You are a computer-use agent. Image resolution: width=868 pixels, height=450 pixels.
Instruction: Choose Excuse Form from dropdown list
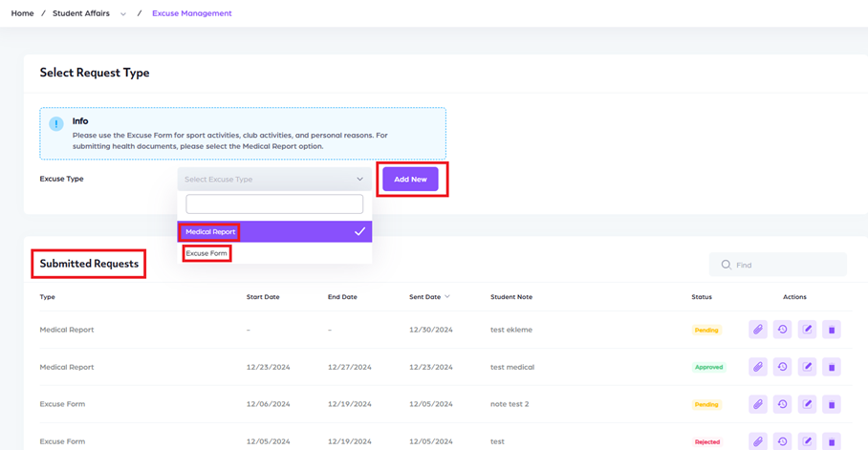(x=206, y=253)
